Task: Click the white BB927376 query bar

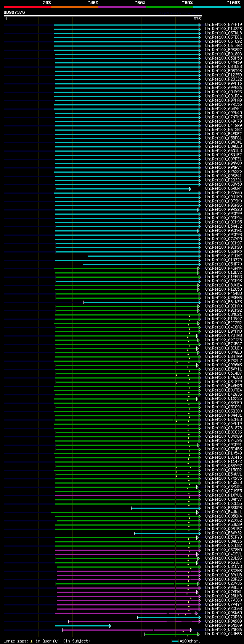Action: coord(103,16)
